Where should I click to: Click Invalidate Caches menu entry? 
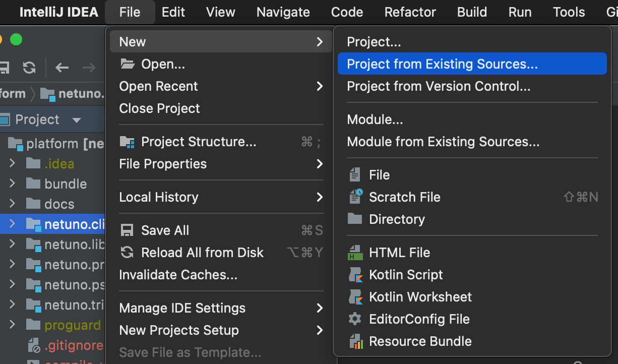point(178,275)
